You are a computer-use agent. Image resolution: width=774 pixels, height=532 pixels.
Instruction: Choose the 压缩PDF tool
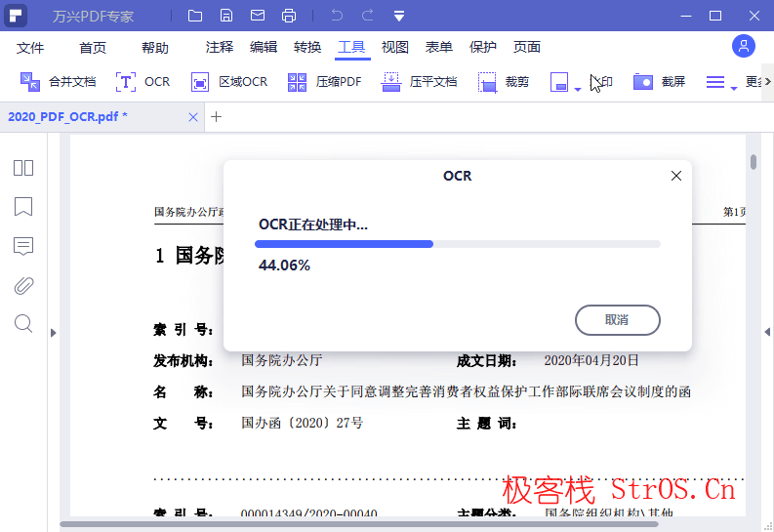[x=325, y=81]
